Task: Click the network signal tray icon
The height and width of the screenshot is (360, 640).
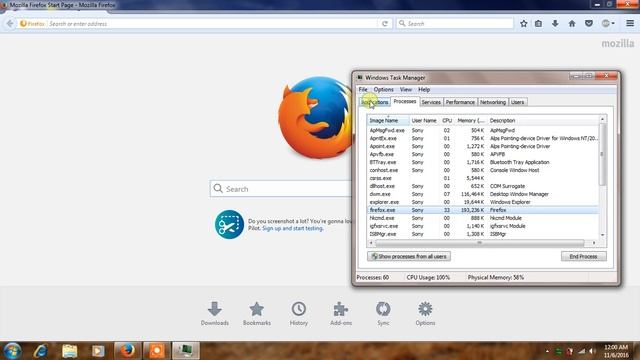Action: (x=582, y=351)
